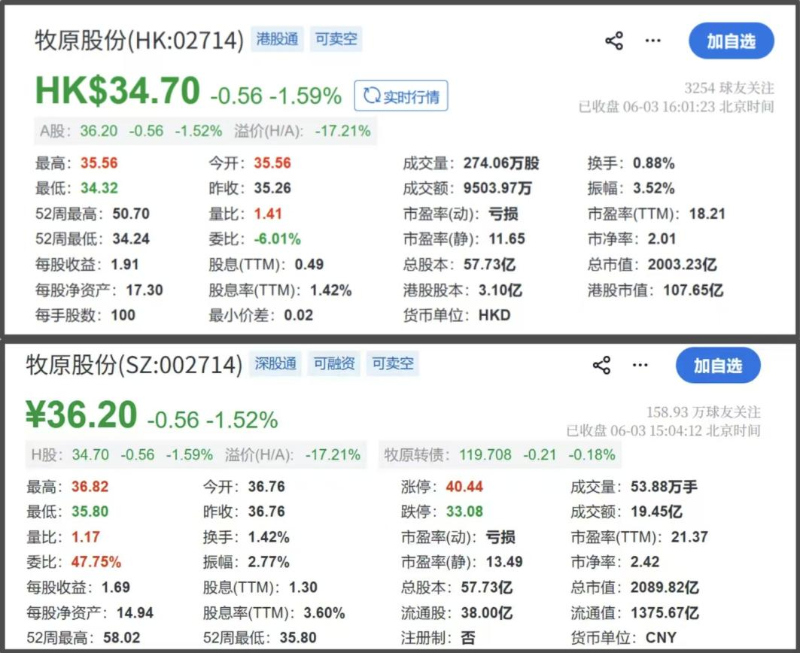Viewport: 800px width, 653px height.
Task: Click the 市盈率(TTM) 18.21 value
Action: 707,214
